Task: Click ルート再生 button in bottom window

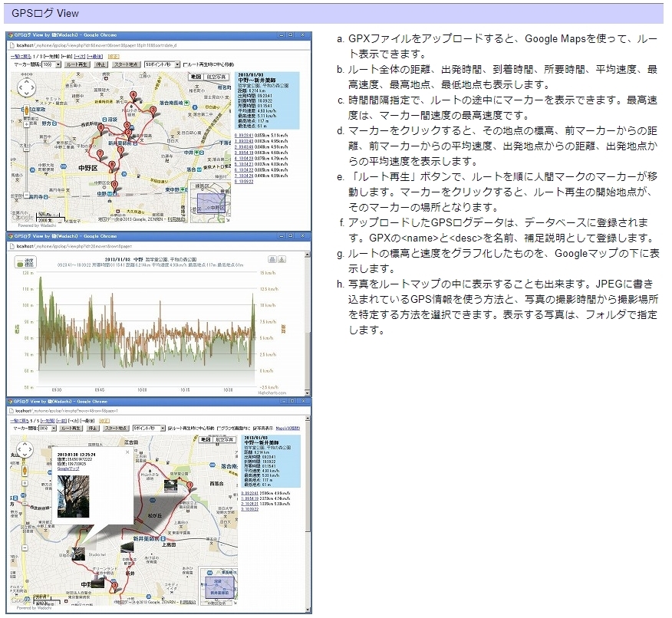Action: coord(71,428)
